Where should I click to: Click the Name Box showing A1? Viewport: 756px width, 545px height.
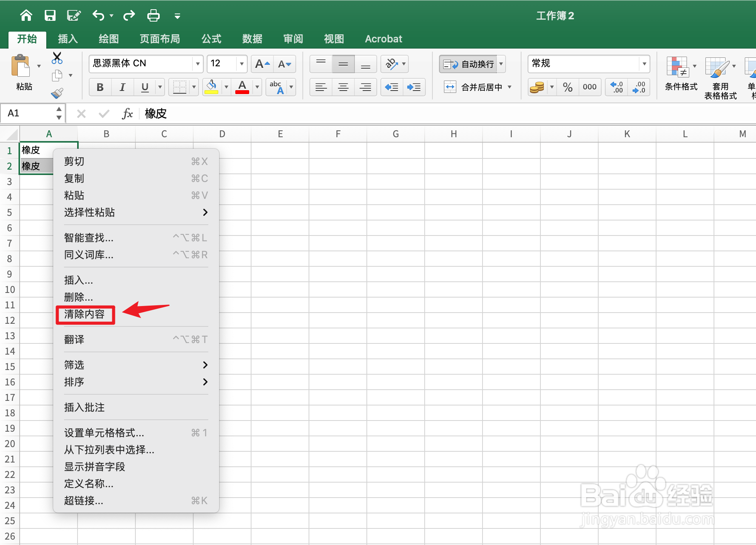pos(27,113)
